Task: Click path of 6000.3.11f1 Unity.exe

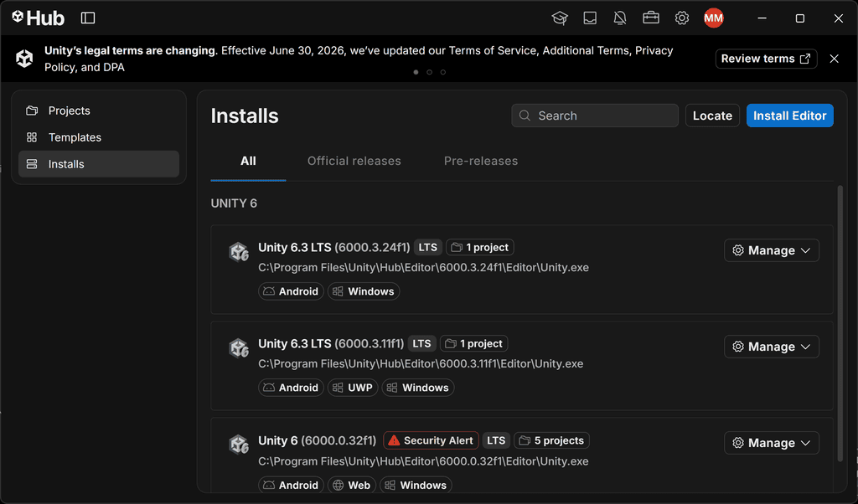Action: (421, 363)
